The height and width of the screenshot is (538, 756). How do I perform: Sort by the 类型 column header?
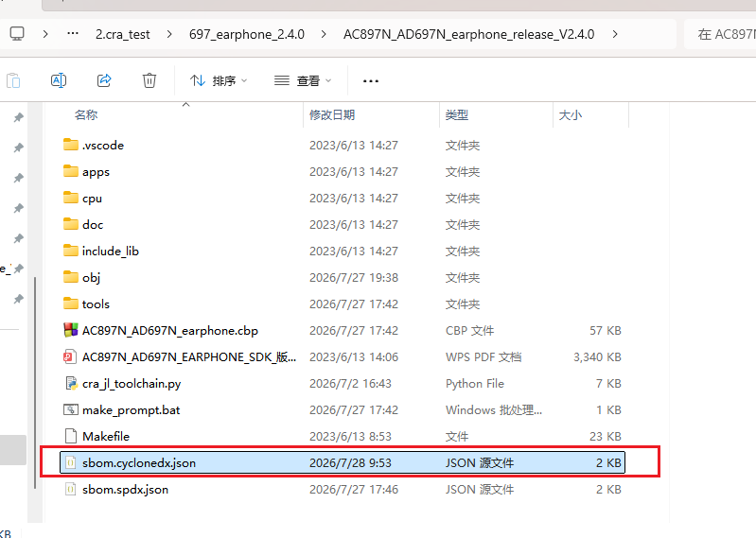tap(457, 114)
